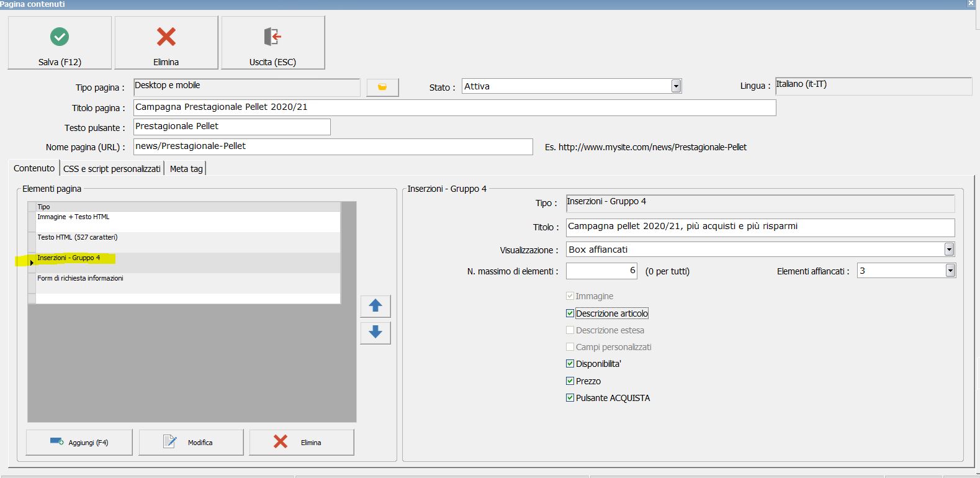Click Modifica to edit the selected element
The image size is (980, 478).
(191, 443)
